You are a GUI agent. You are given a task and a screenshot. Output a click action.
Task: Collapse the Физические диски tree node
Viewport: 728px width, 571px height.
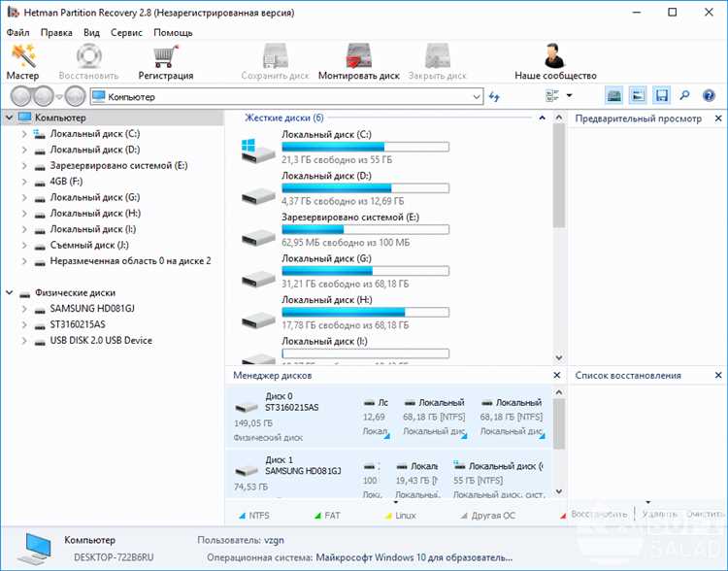click(9, 292)
